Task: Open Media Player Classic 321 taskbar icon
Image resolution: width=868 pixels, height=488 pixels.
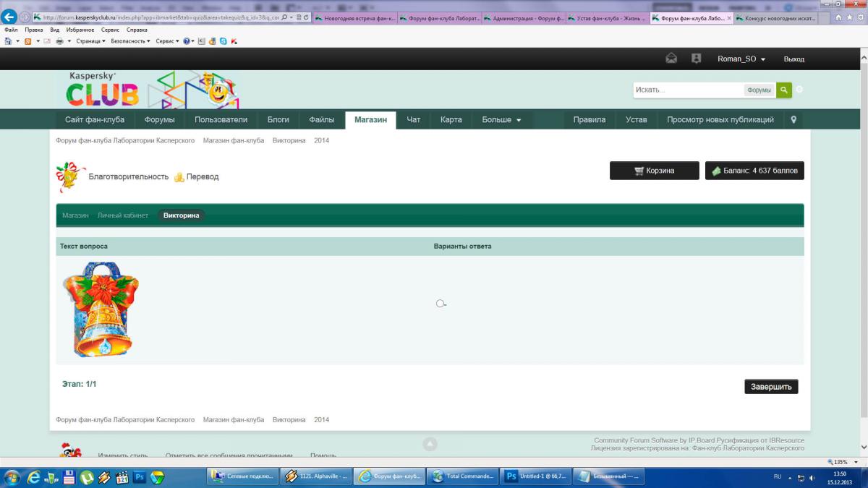Action: 122,477
